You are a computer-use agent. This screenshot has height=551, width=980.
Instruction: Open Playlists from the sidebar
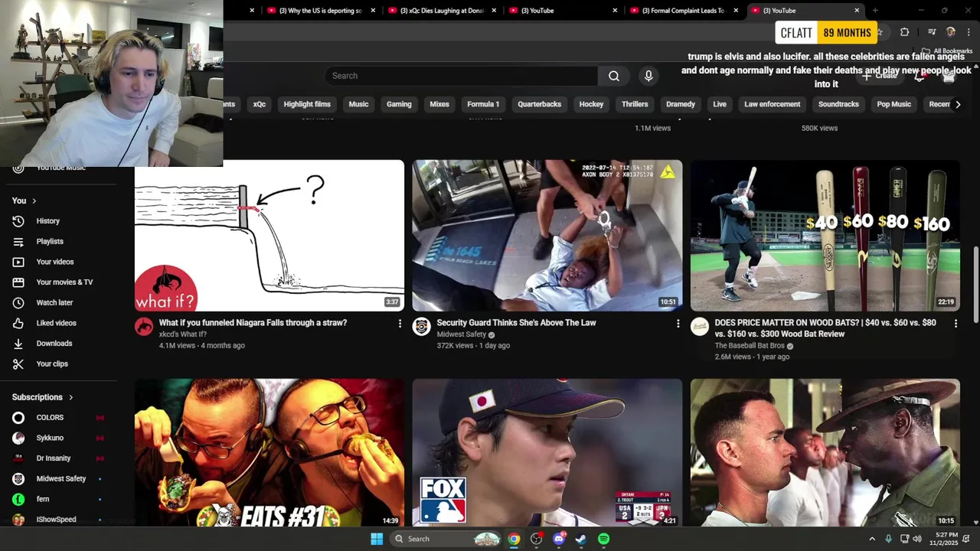coord(50,241)
